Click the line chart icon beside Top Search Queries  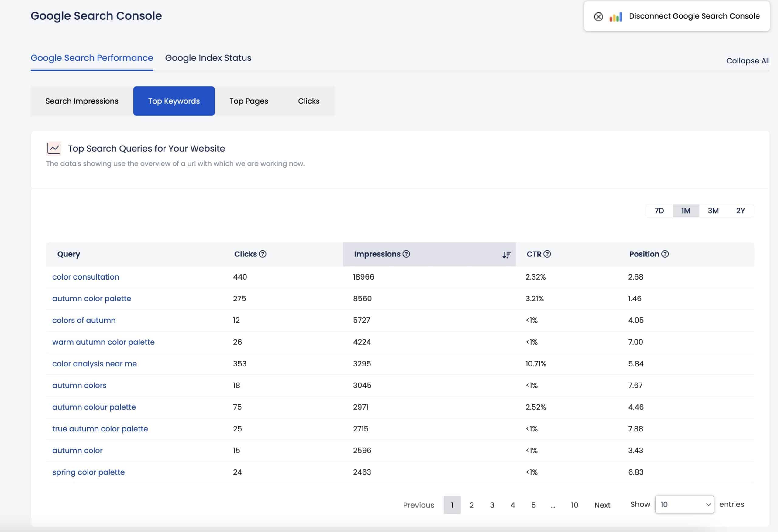(53, 149)
